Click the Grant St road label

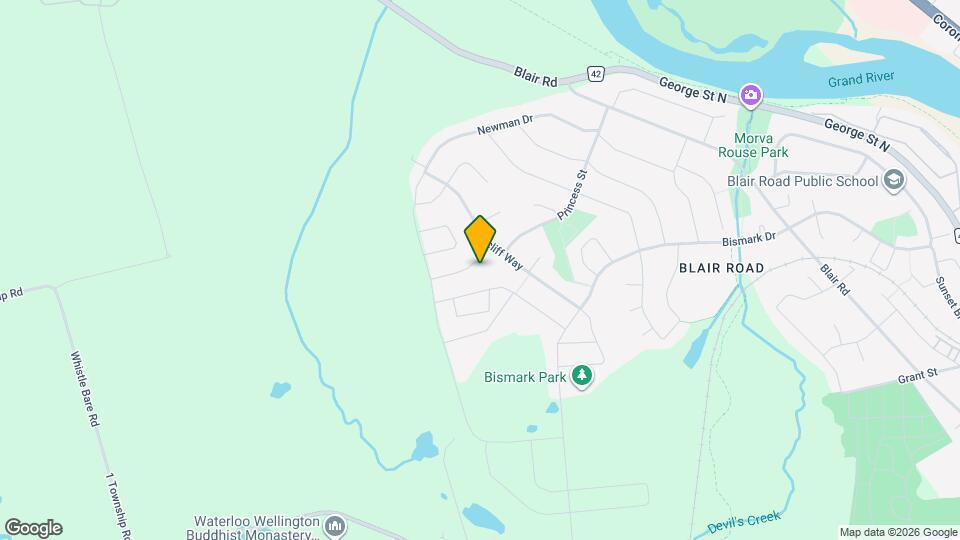coord(918,376)
